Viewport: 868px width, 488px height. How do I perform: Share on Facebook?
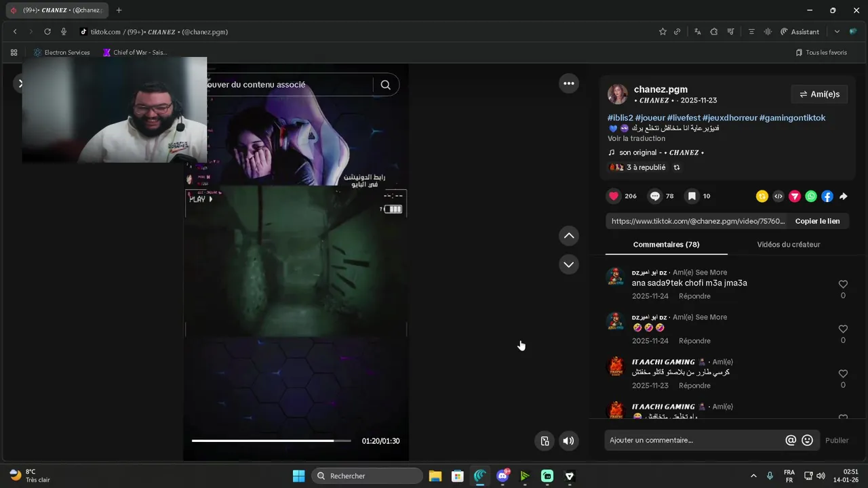[827, 197]
